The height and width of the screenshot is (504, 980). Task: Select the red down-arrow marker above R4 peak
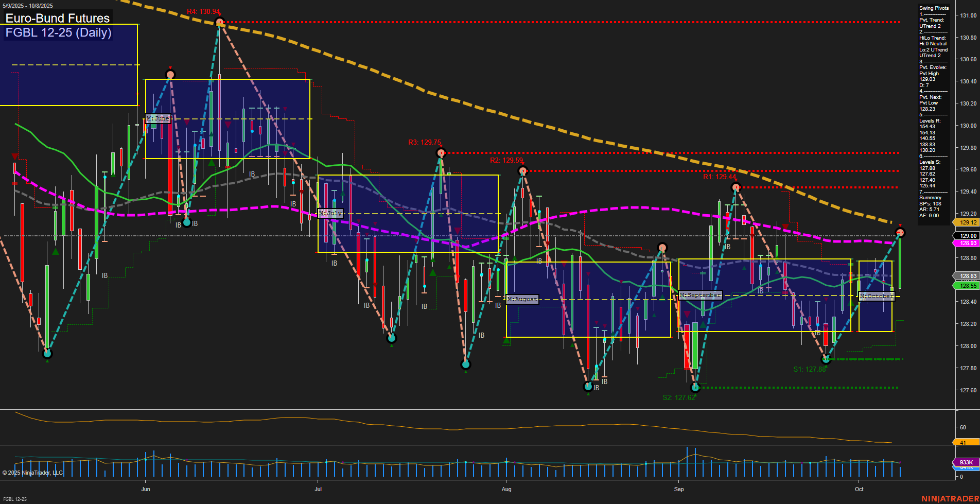[220, 14]
